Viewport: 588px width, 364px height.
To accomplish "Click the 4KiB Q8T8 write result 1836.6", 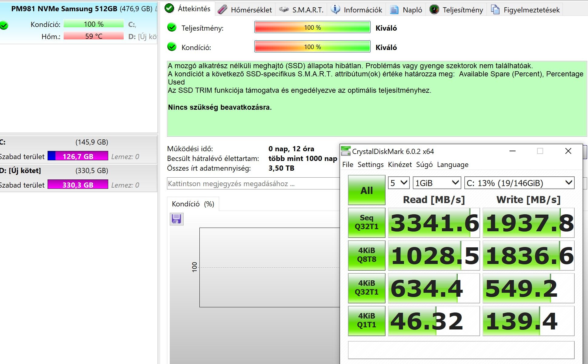I will [x=528, y=255].
